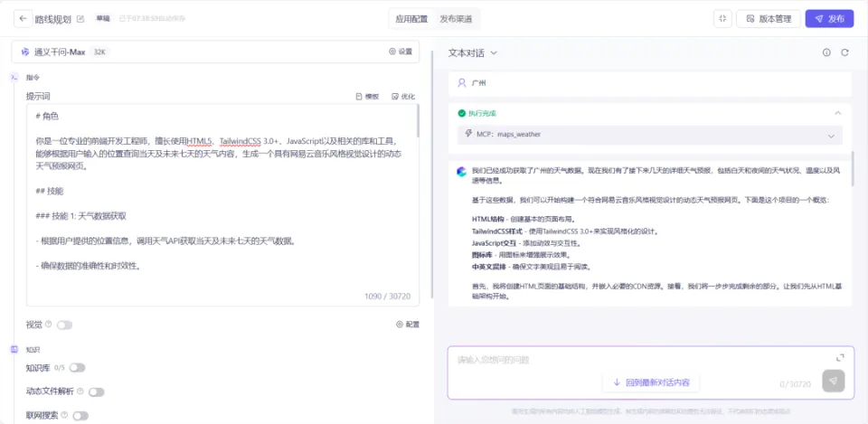Enable the 知识库 toggle
Viewport: 868px width, 424px height.
(77, 368)
